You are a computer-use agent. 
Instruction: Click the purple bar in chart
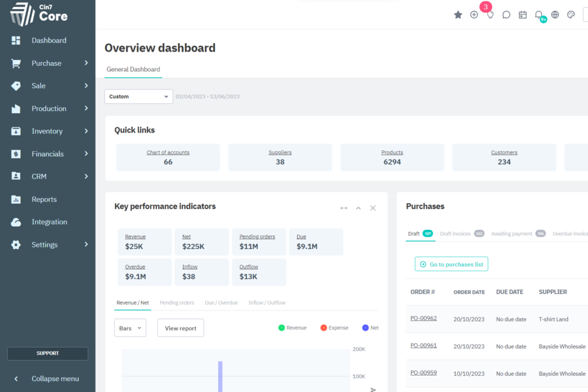(220, 376)
